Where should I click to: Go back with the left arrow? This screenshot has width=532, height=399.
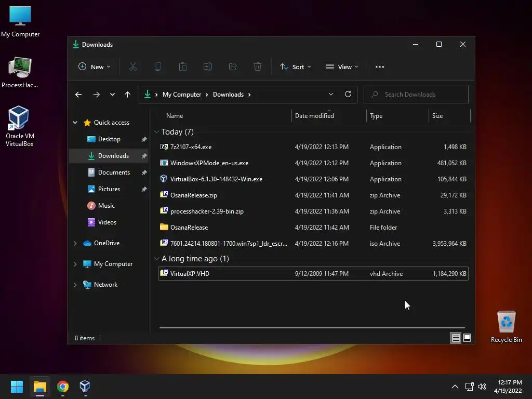[78, 95]
